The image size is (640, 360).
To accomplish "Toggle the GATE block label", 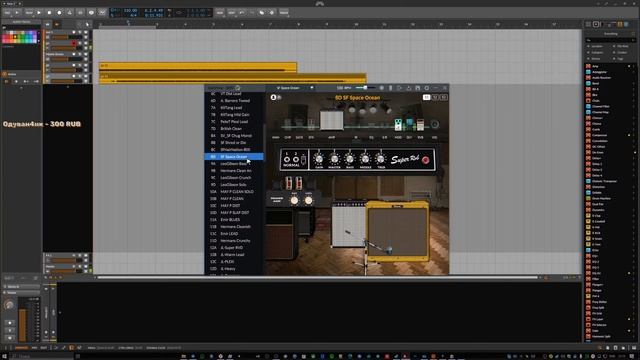I will coord(299,138).
